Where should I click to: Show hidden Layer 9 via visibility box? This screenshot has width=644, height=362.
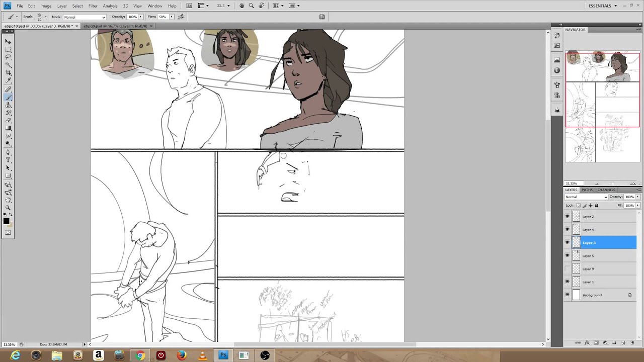(568, 269)
